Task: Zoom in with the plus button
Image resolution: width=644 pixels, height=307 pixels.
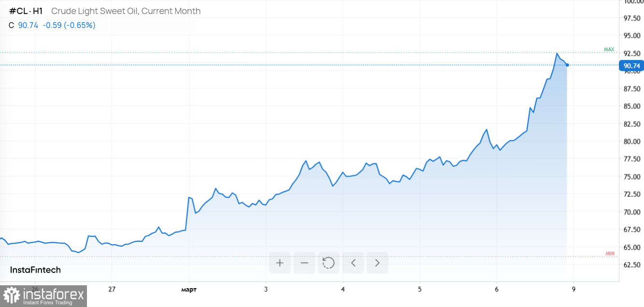Action: [280, 263]
